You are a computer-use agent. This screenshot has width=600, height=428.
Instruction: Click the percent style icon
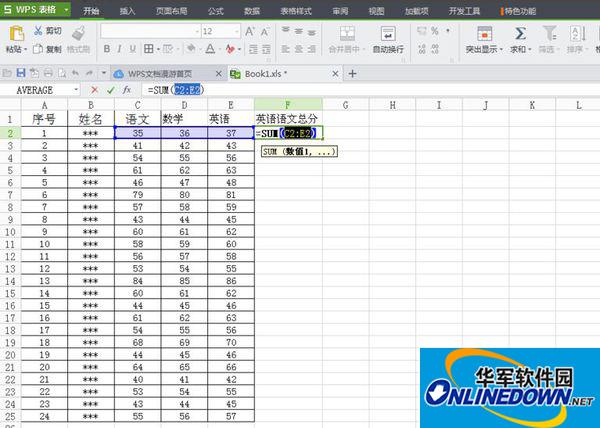pos(435,31)
